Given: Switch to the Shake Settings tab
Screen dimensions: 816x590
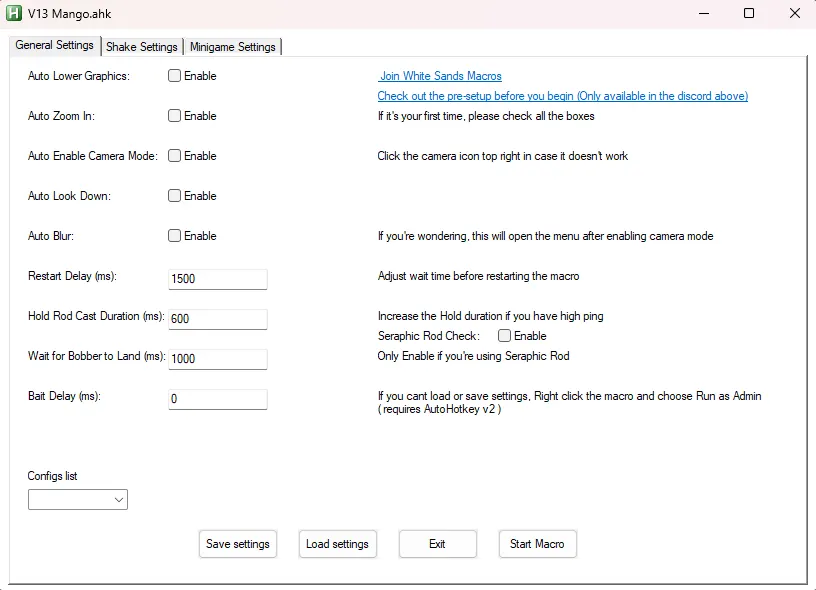Looking at the screenshot, I should (x=142, y=47).
